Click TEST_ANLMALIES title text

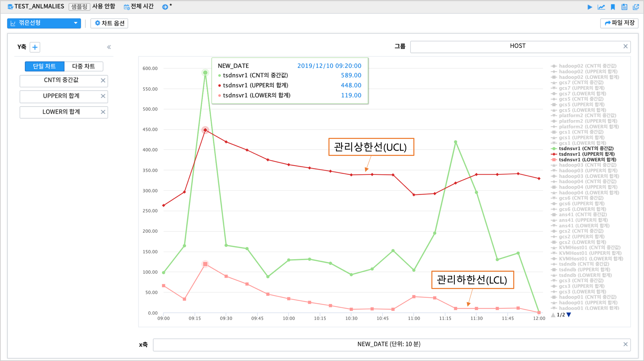[39, 6]
